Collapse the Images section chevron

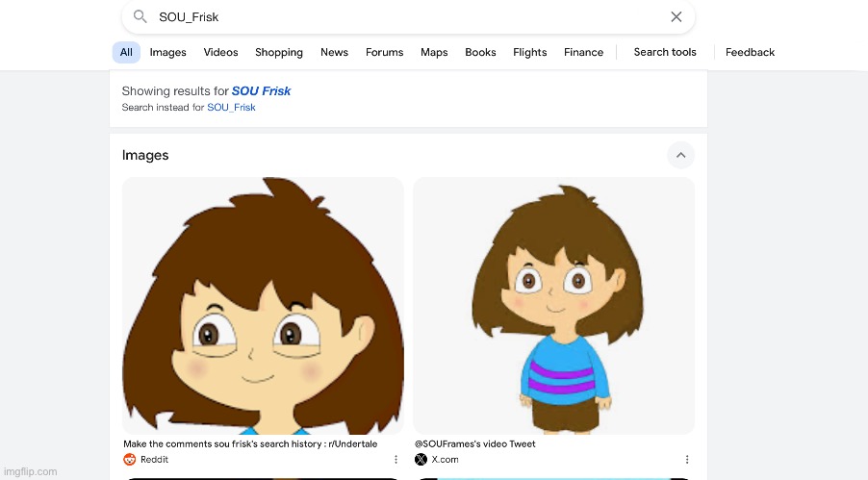pyautogui.click(x=680, y=155)
